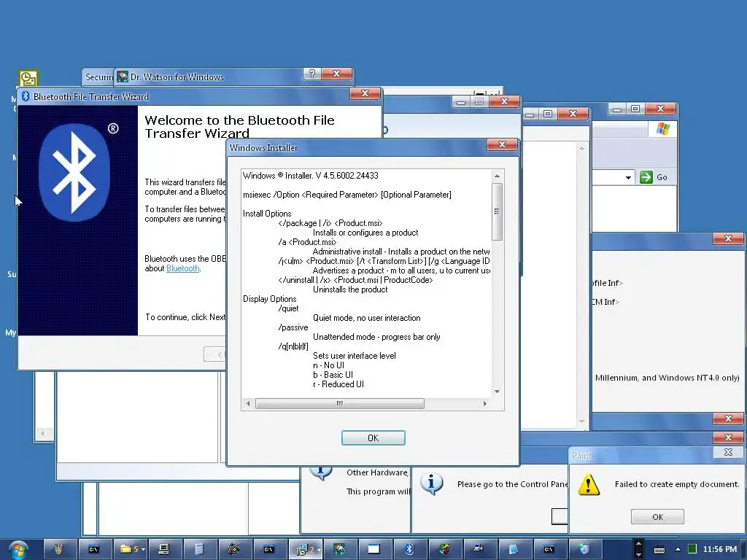Click 'Failed to create empty document.' text
747x560 pixels.
pos(676,484)
